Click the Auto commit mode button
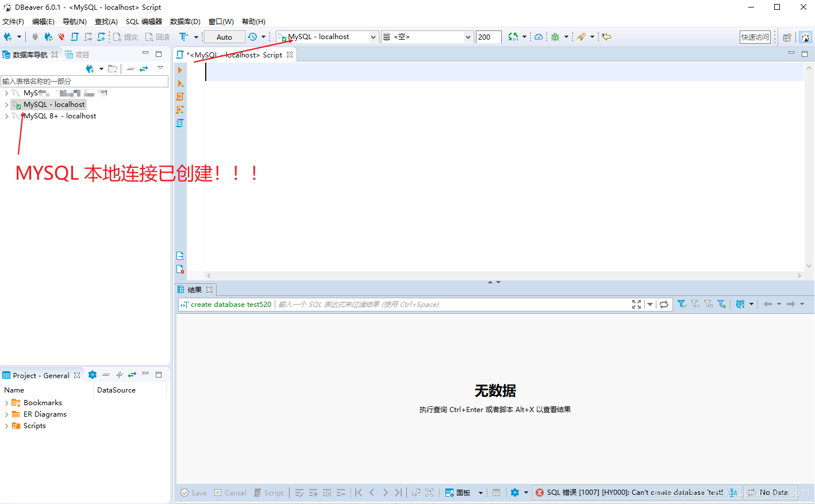The image size is (815, 504). click(x=224, y=37)
